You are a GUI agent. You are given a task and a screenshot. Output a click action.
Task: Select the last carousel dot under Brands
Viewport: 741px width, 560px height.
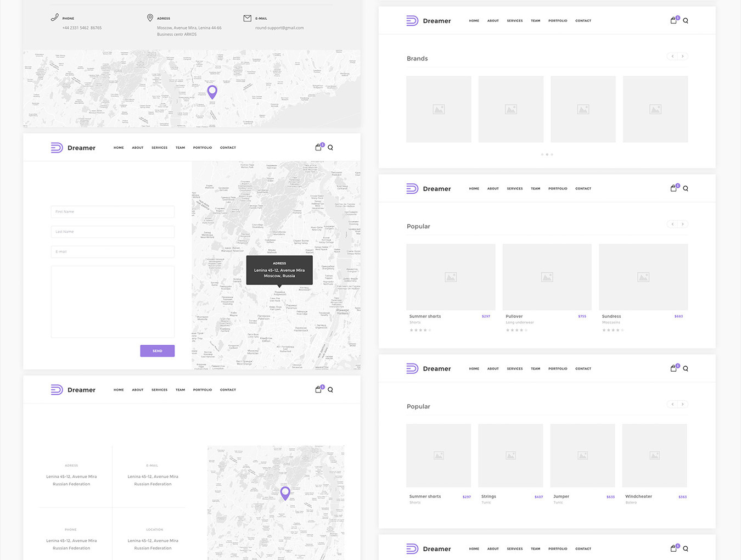(x=552, y=154)
